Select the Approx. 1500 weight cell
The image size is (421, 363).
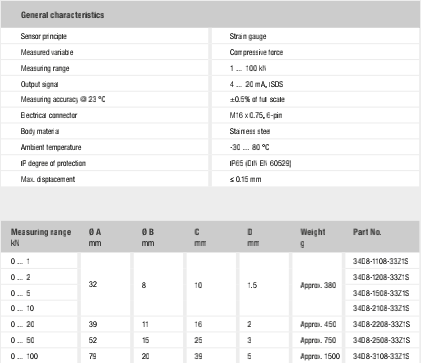[x=320, y=356]
